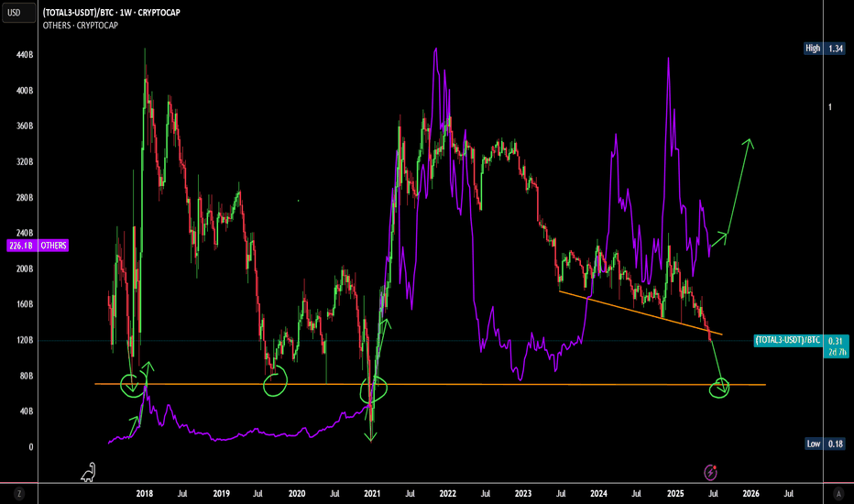This screenshot has height=504, width=854.
Task: Click the 120B price scale label
Action: point(25,340)
